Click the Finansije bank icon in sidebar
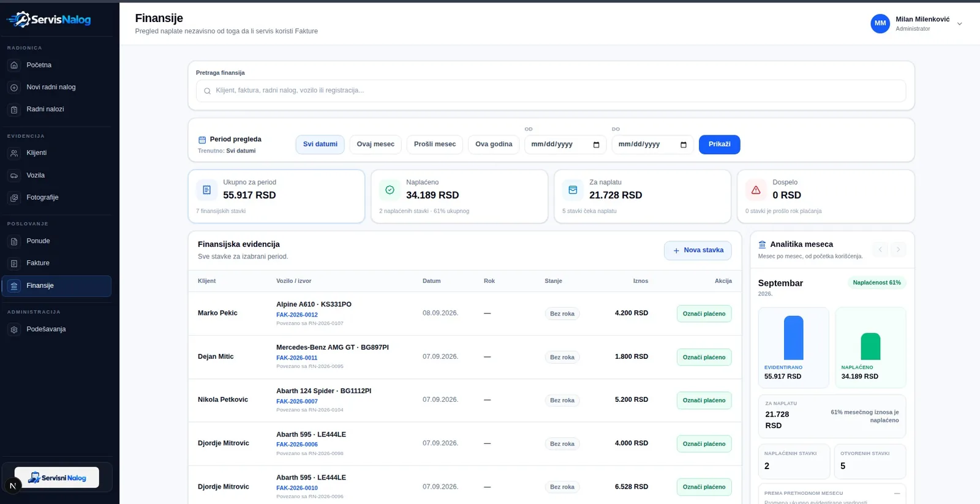This screenshot has height=504, width=980. point(14,286)
